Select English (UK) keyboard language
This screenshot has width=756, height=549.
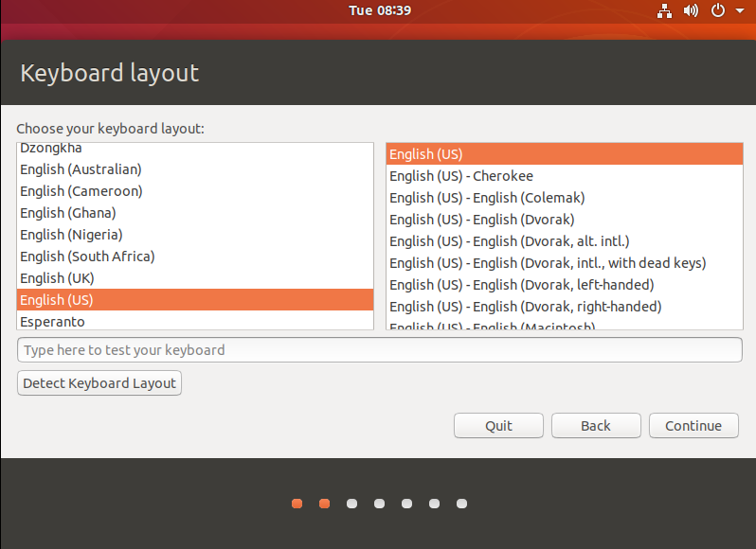click(x=57, y=278)
